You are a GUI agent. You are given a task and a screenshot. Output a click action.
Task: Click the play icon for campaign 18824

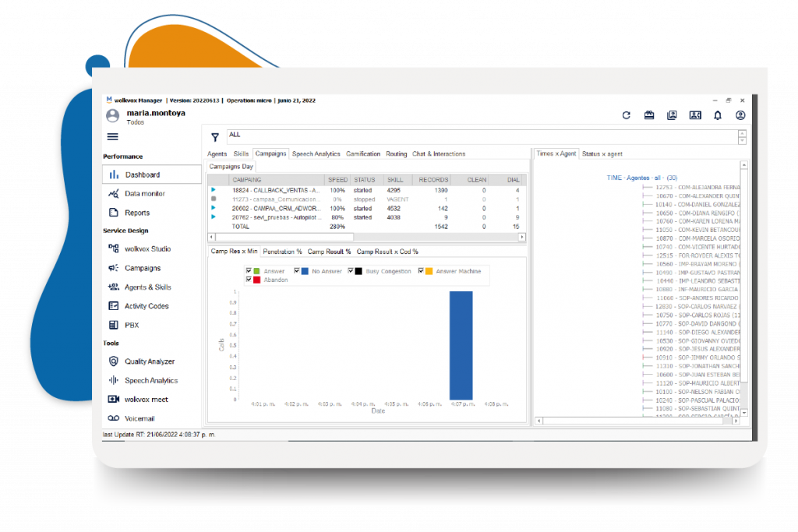coord(214,190)
